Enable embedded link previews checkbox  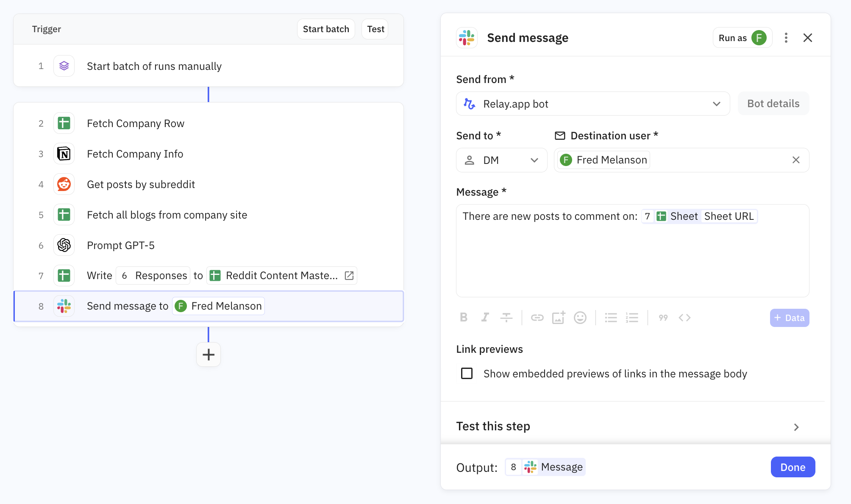tap(467, 374)
